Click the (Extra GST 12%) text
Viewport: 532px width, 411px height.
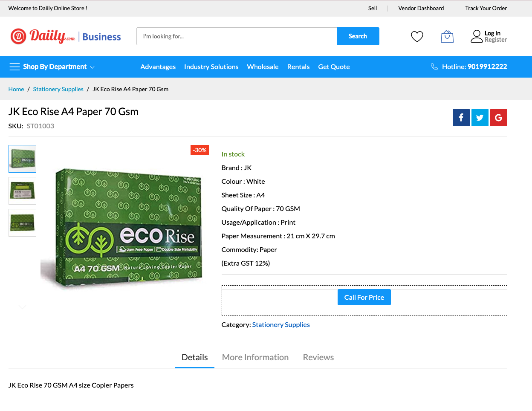click(x=246, y=263)
